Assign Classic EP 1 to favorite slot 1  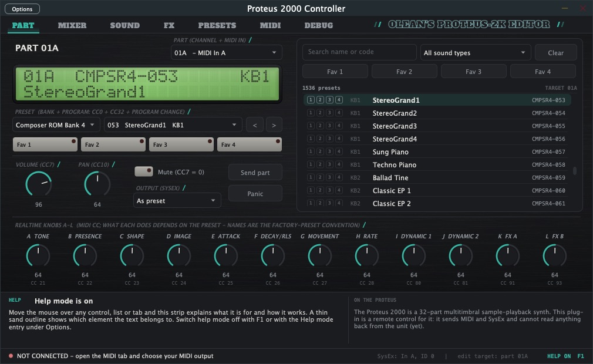(x=311, y=190)
